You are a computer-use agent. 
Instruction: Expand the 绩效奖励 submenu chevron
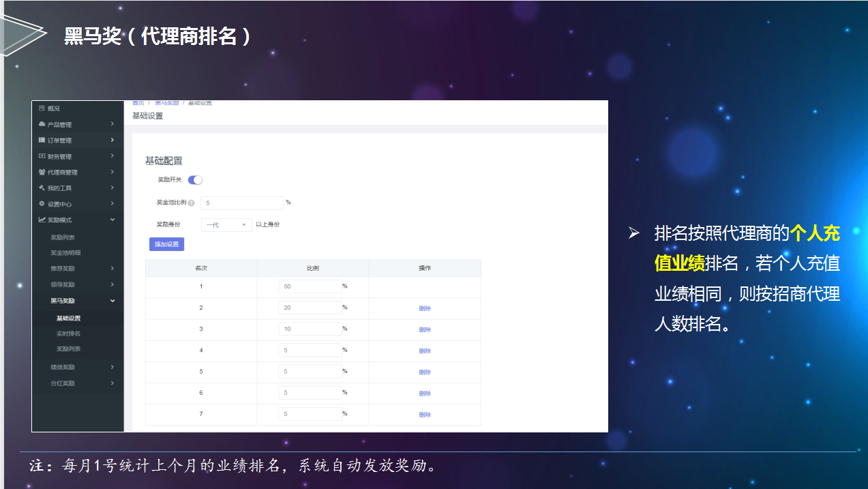[113, 367]
